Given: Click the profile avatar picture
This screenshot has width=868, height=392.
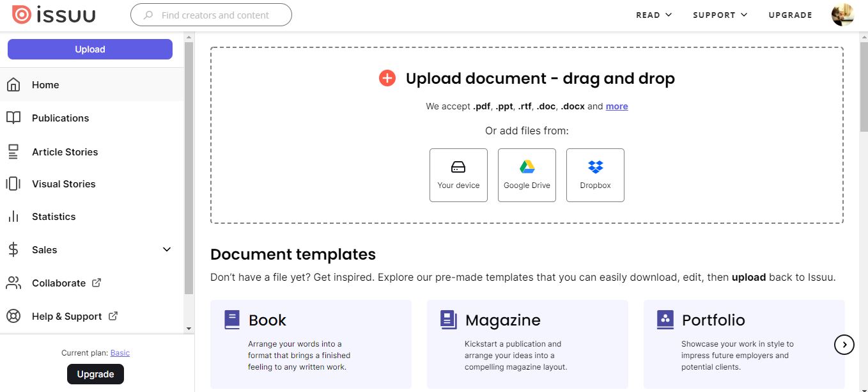Looking at the screenshot, I should [842, 14].
